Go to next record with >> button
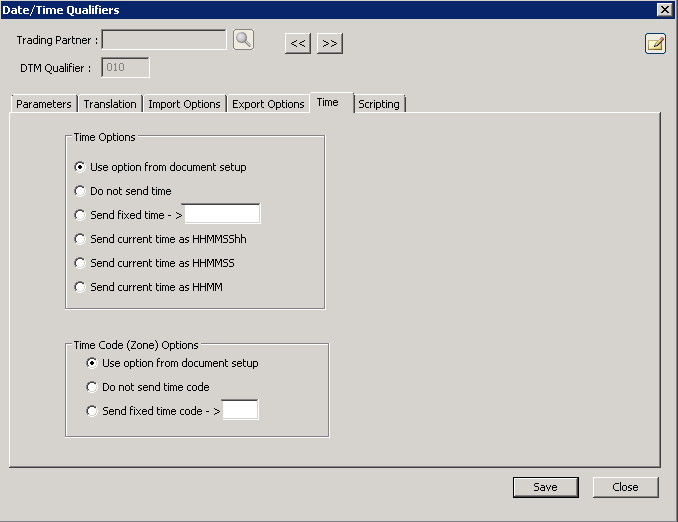This screenshot has height=522, width=678. click(x=330, y=43)
